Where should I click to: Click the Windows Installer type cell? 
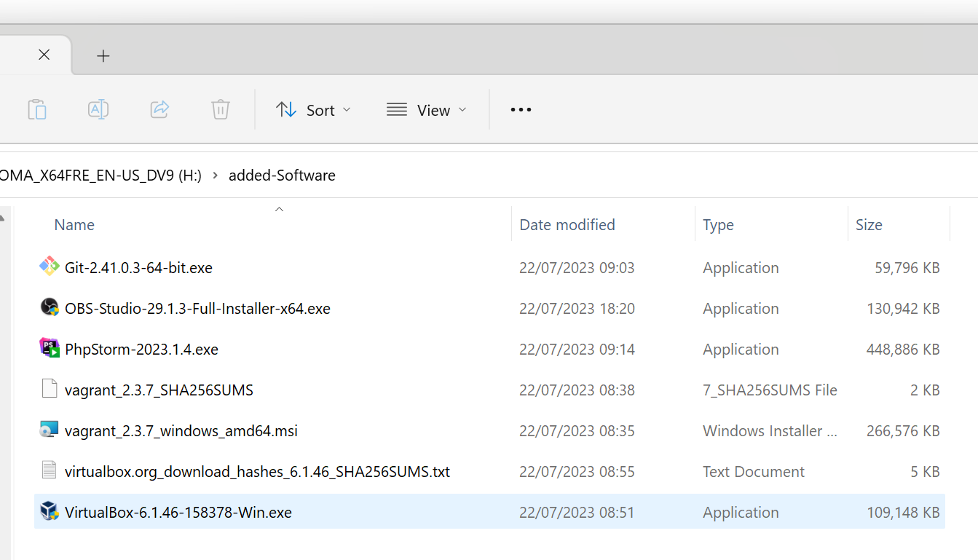tap(770, 431)
